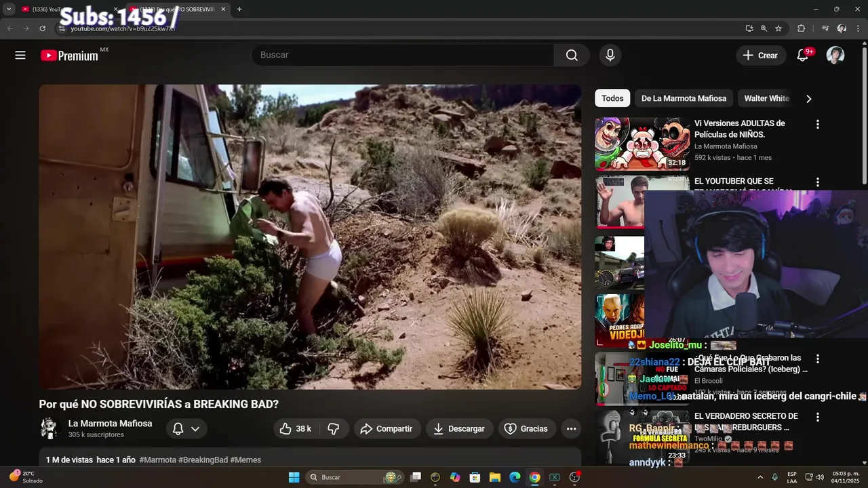Open the notifications bell
This screenshot has width=868, height=488.
coord(802,56)
